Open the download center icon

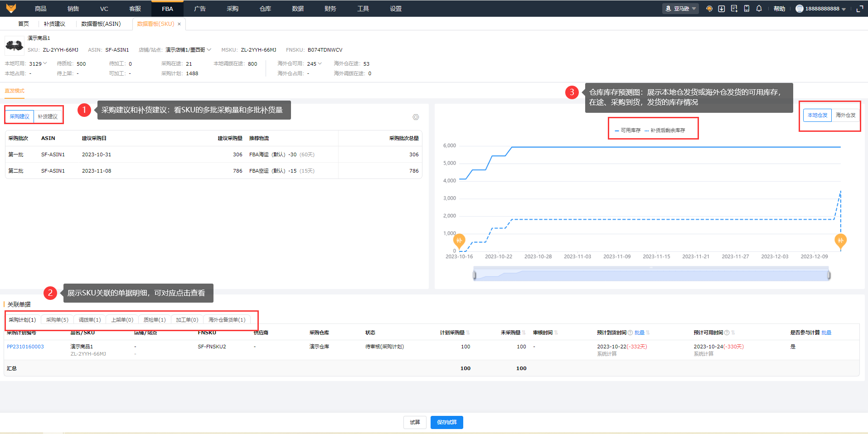[722, 9]
